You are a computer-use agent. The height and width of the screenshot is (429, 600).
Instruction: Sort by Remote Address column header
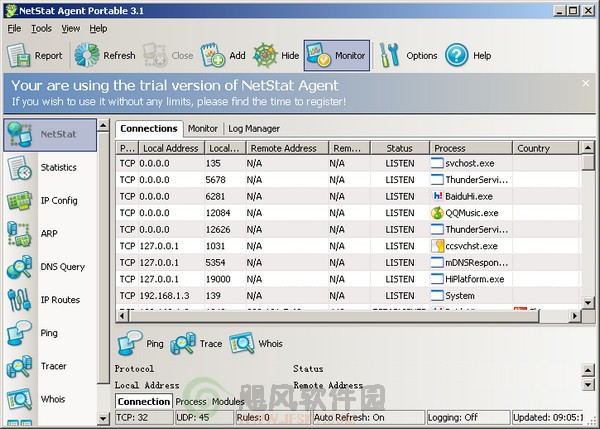click(287, 148)
